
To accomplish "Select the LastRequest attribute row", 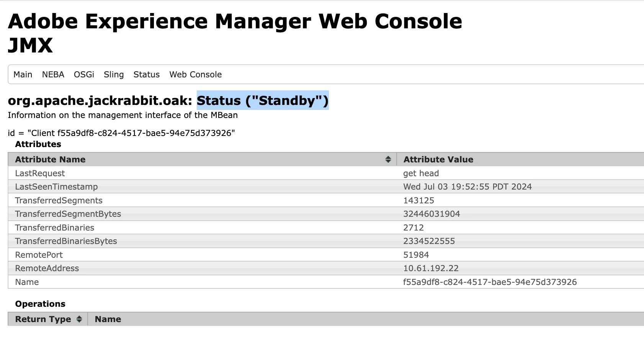I will point(40,173).
